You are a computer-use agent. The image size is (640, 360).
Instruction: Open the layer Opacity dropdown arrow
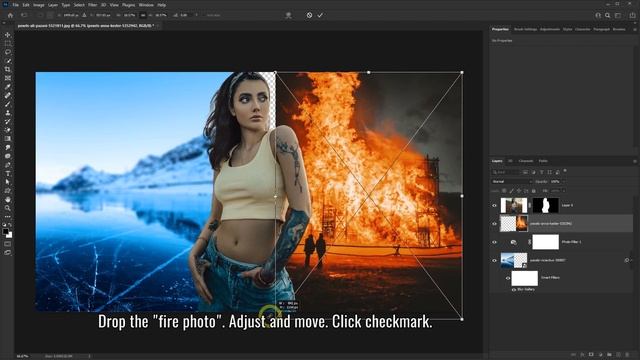[564, 182]
